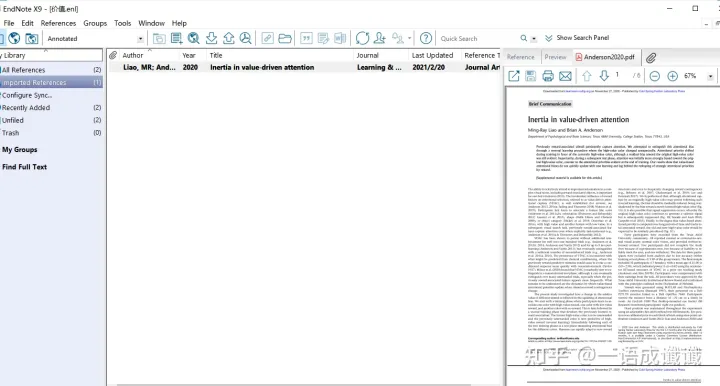Viewport: 720px width, 386px height.
Task: Switch to the Preview tab
Action: (555, 57)
